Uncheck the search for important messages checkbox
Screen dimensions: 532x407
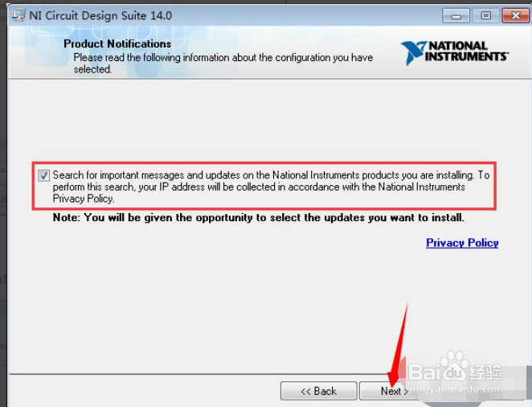point(43,175)
